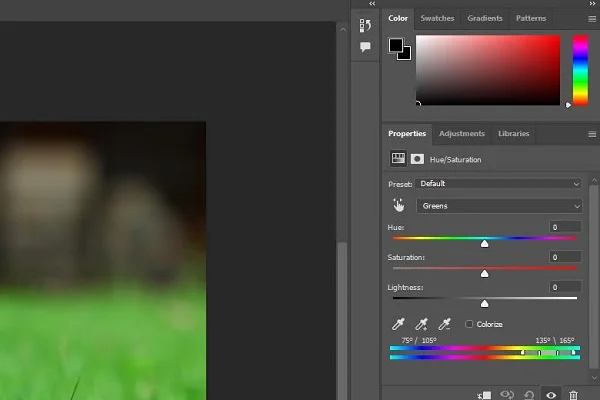Click the layer mask icon in Properties
Viewport: 600px width, 400px height.
click(x=417, y=159)
